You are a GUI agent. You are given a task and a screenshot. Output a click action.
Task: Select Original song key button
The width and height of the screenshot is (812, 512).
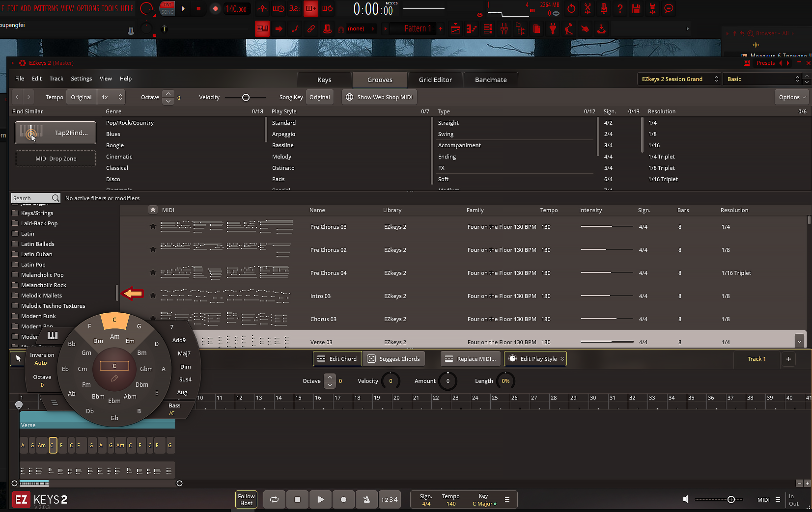point(320,97)
